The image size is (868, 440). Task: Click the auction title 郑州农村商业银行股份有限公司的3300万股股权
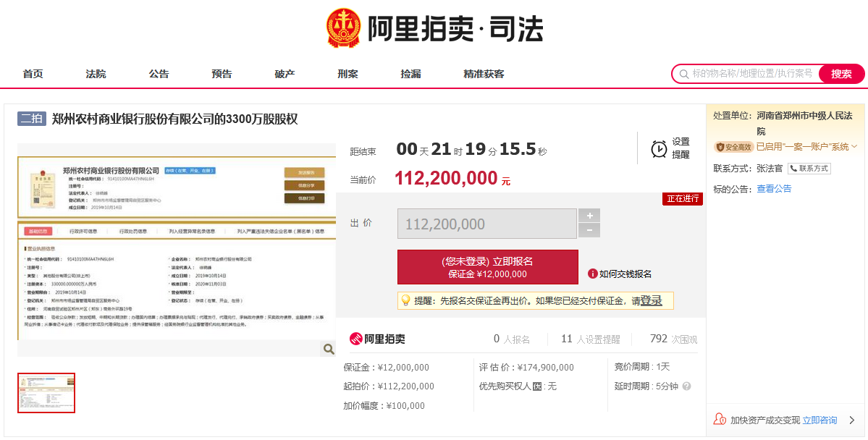175,119
